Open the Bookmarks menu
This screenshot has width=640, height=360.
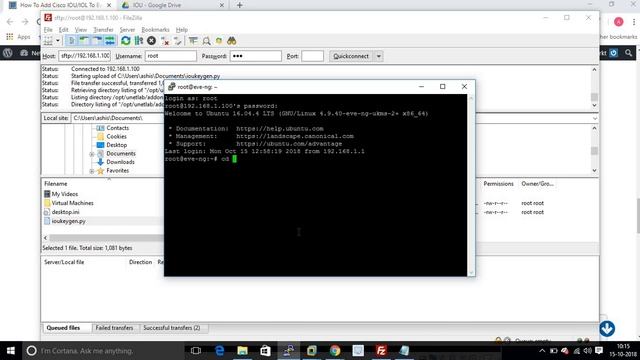click(156, 30)
